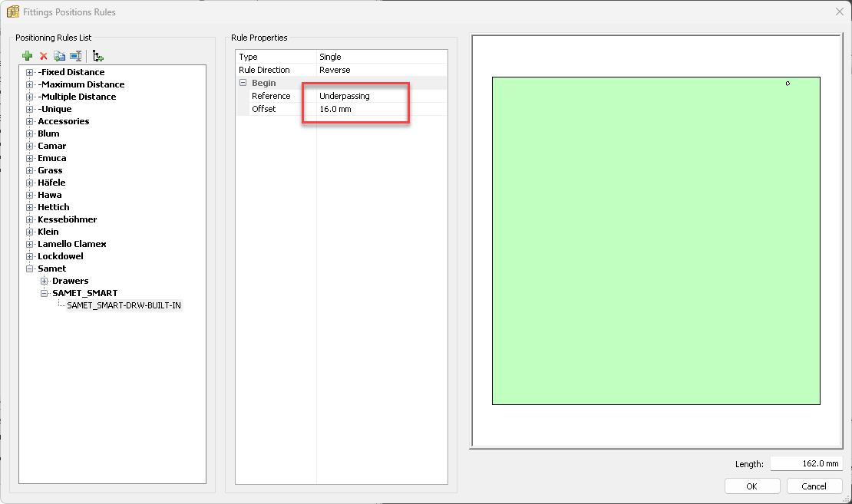Collapse the SAMET_SMART folder node
This screenshot has height=504, width=852.
(x=45, y=293)
